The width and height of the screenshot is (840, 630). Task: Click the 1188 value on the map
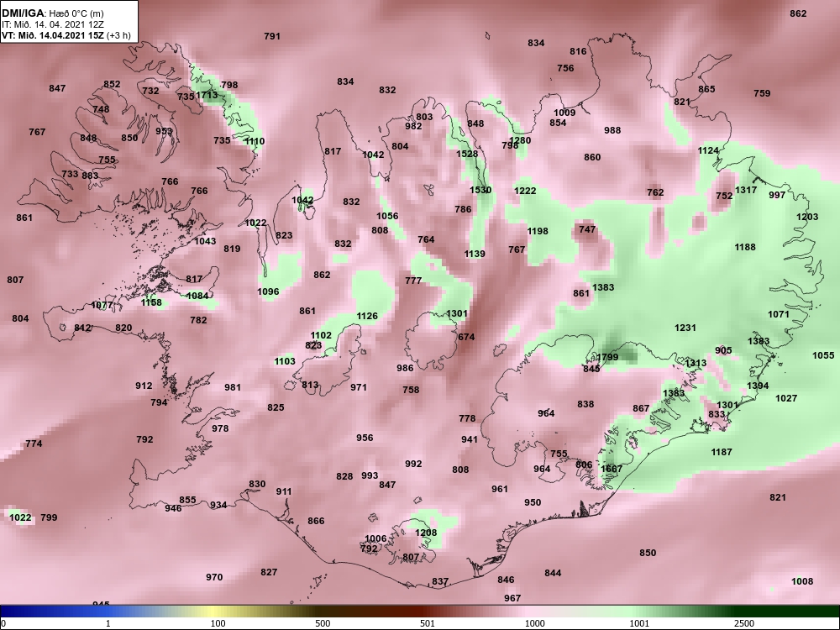coord(745,247)
